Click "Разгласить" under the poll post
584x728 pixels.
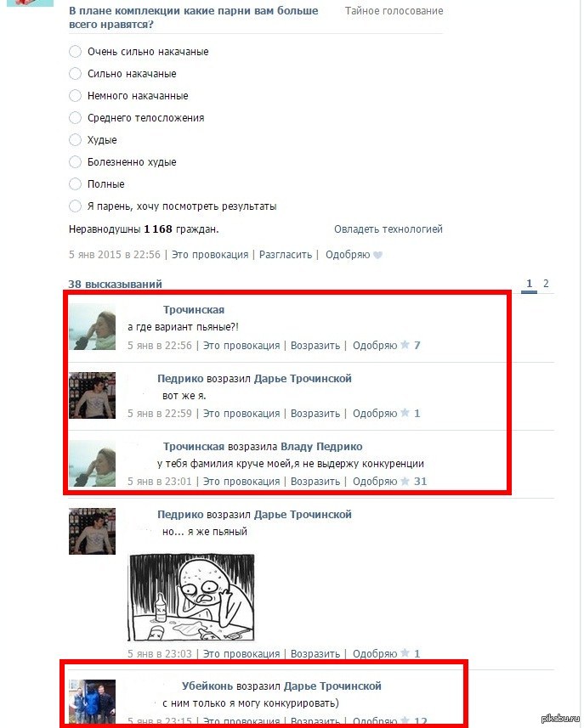point(286,255)
